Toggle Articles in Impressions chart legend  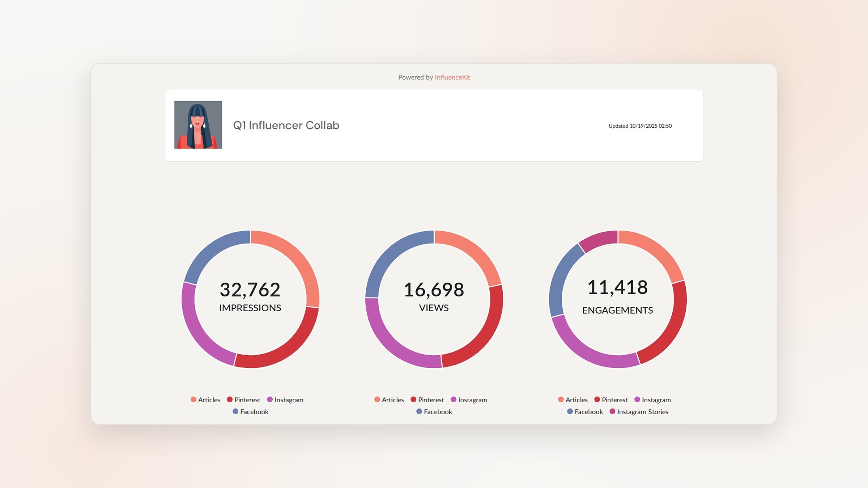(205, 400)
